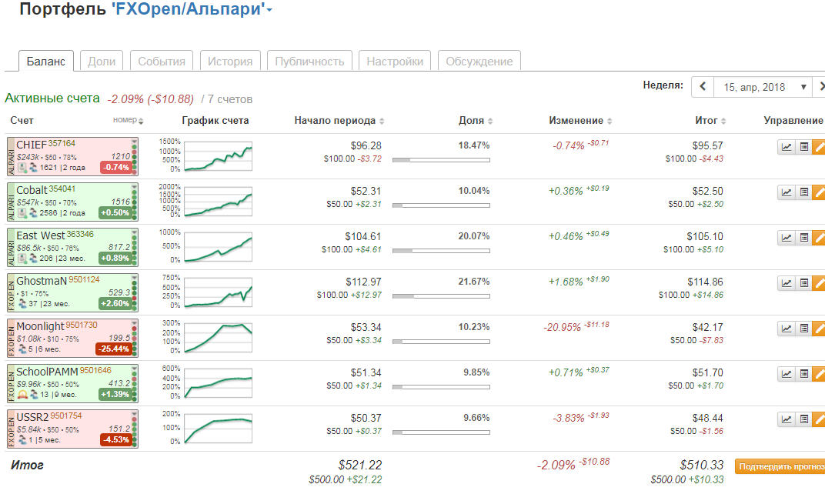The image size is (825, 504).
Task: Click list icon for Moonlight row
Action: click(803, 329)
